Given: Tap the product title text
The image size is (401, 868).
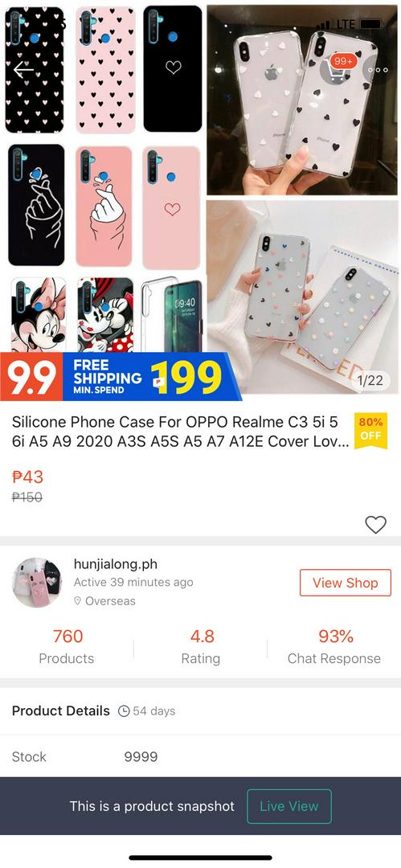Looking at the screenshot, I should (181, 432).
